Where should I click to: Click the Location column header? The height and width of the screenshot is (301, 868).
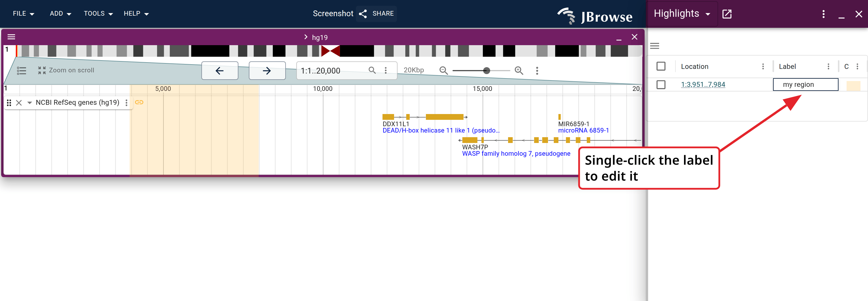pyautogui.click(x=694, y=66)
